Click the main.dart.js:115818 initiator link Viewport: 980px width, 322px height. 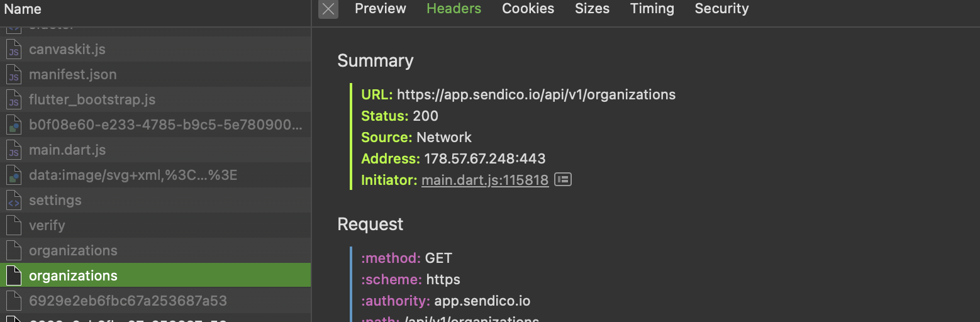click(x=484, y=180)
